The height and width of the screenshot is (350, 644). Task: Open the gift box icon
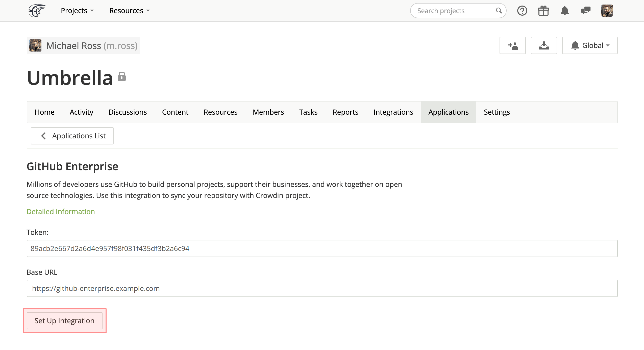pyautogui.click(x=543, y=11)
